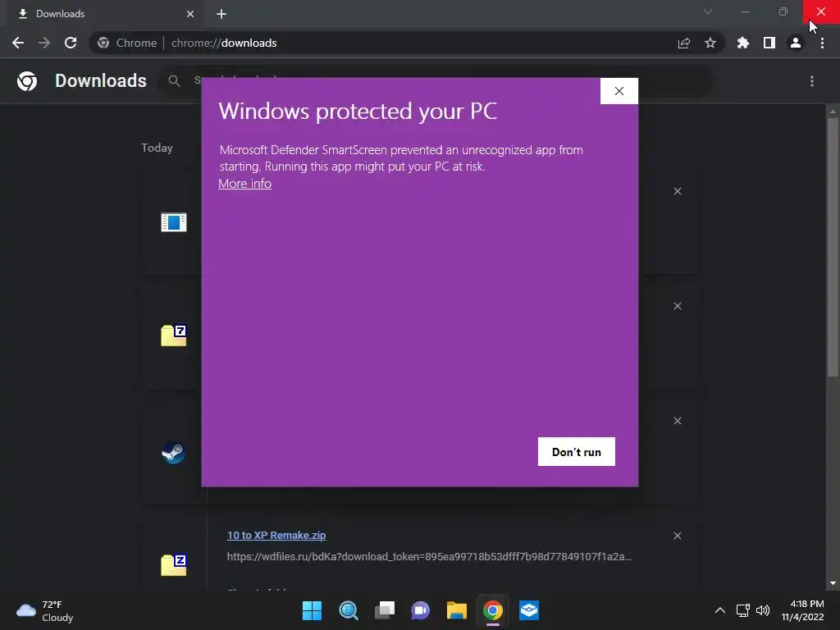Open the Extensions puzzle icon
The height and width of the screenshot is (630, 840).
coord(743,43)
